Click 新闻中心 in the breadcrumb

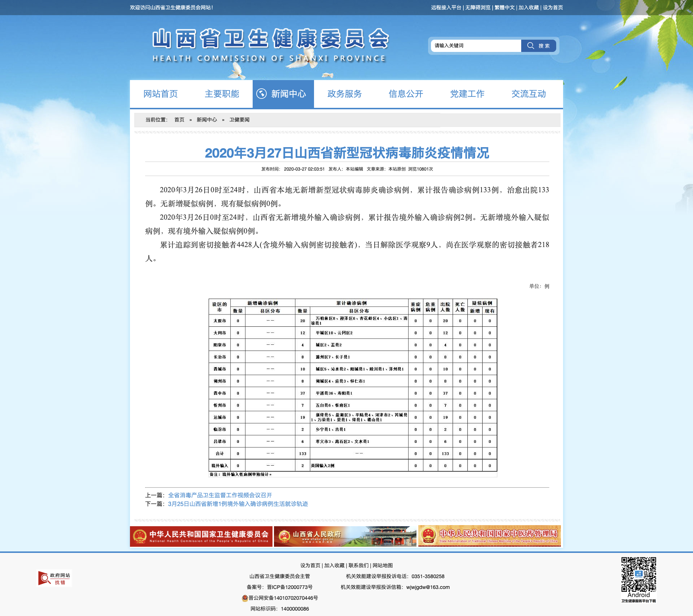207,120
